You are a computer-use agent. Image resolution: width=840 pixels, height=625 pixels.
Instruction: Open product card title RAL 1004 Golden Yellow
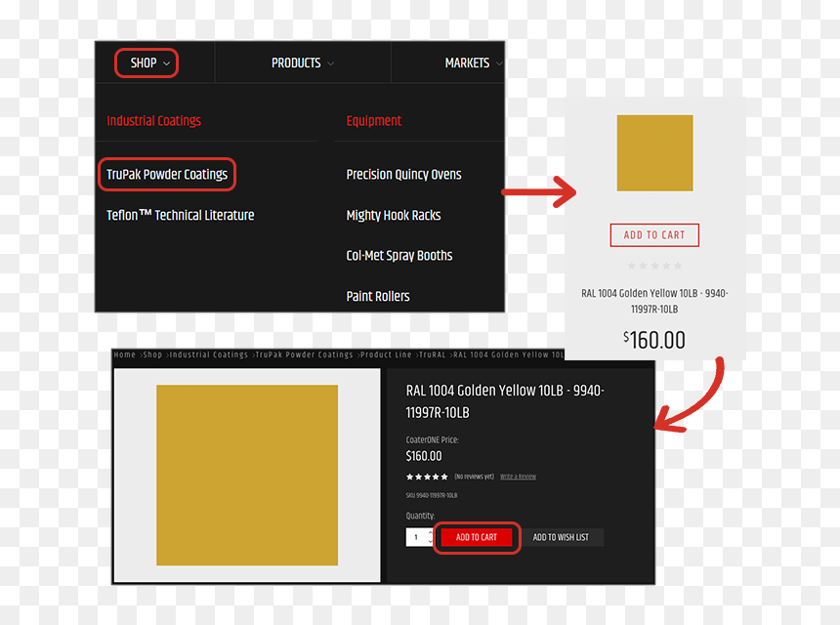point(654,301)
